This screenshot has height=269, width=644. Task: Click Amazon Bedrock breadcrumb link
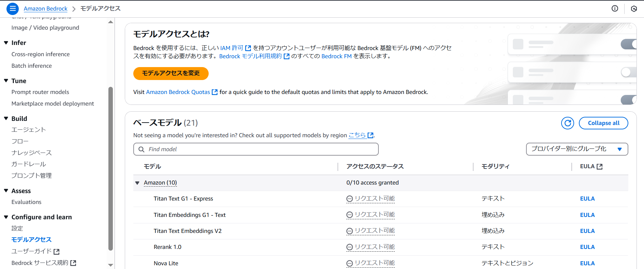pos(46,9)
